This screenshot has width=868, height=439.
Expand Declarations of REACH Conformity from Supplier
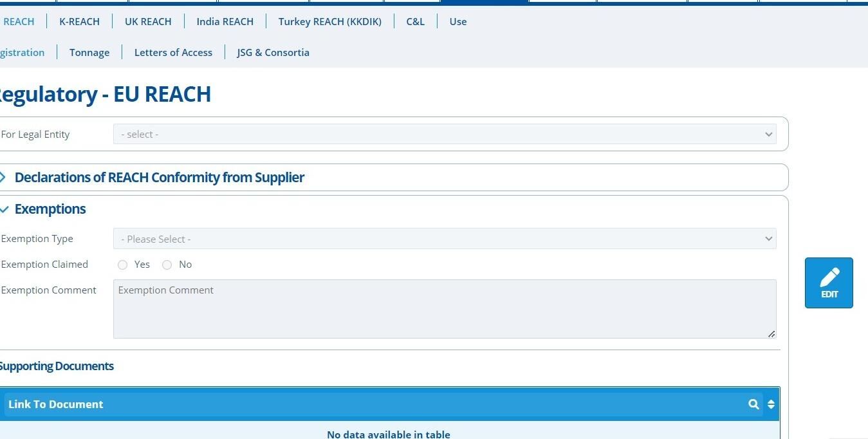(x=159, y=178)
